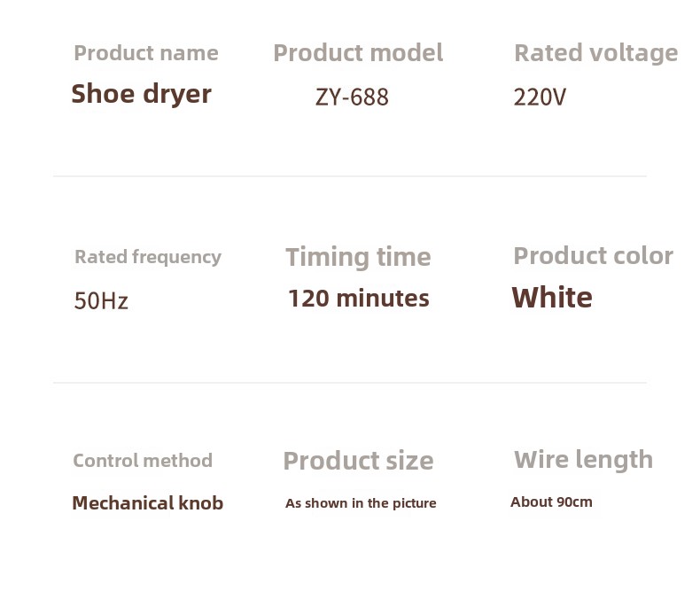This screenshot has width=700, height=591.
Task: Click the divider line below Shoe dryer
Action: 349,176
